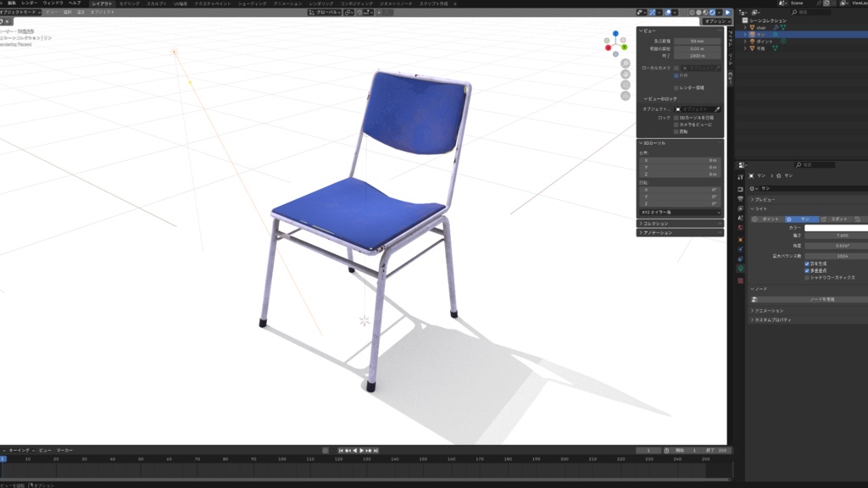
Task: Expand the chair object in outliner
Action: coord(745,27)
